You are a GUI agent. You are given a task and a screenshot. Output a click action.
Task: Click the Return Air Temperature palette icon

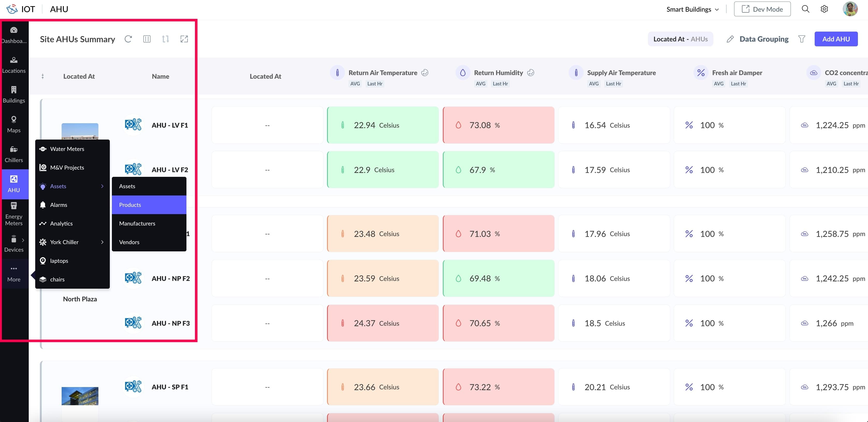[x=425, y=73]
